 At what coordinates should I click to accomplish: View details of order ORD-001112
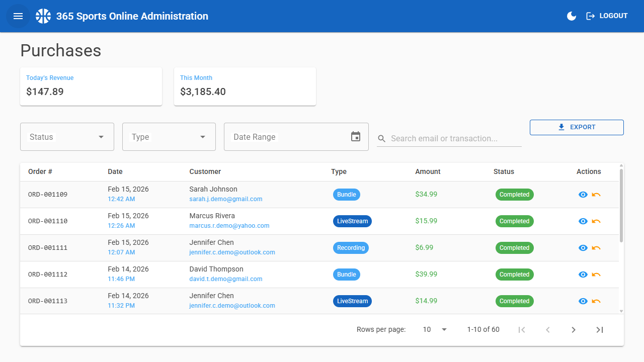point(583,275)
